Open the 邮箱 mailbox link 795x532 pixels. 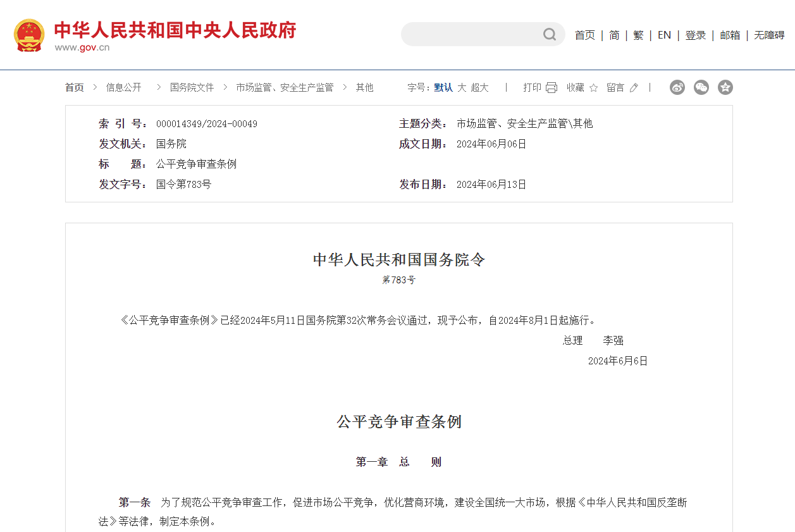pyautogui.click(x=729, y=35)
